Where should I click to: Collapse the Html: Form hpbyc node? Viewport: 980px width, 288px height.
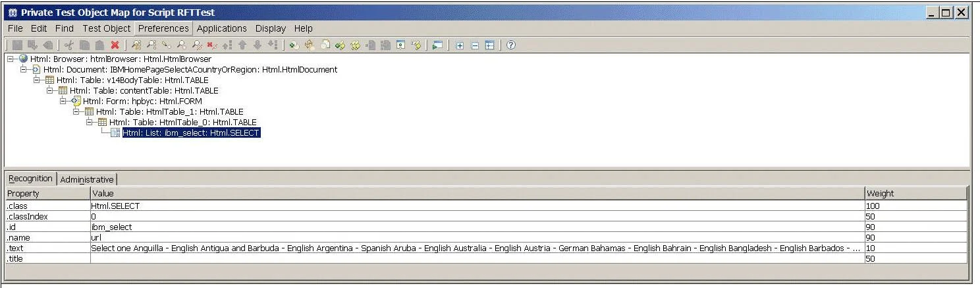64,101
